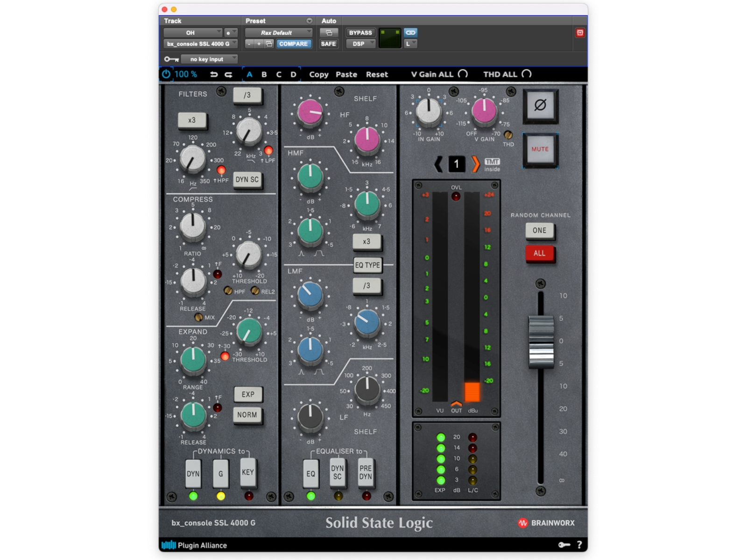The image size is (747, 560).
Task: Click the redo arrow icon
Action: click(228, 75)
